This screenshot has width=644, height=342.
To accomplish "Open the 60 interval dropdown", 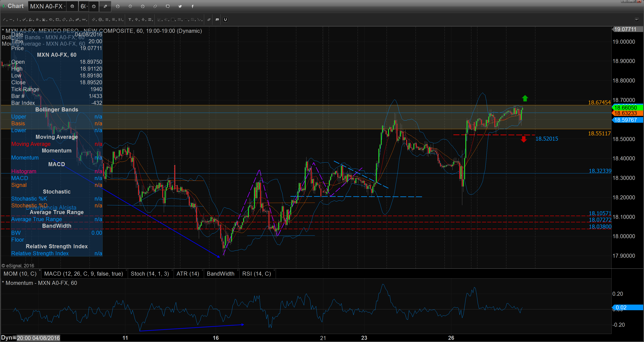I will [84, 6].
